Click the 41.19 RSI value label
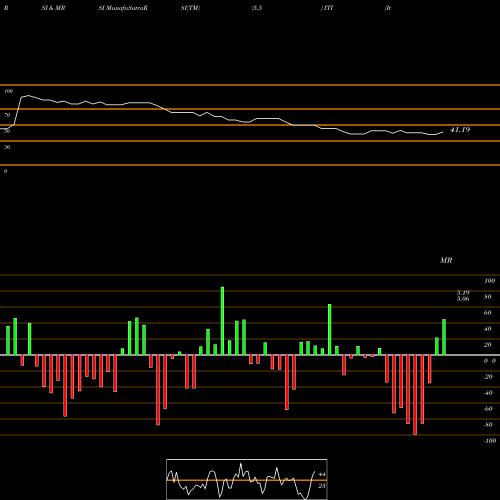Image resolution: width=500 pixels, height=500 pixels. coord(460,130)
